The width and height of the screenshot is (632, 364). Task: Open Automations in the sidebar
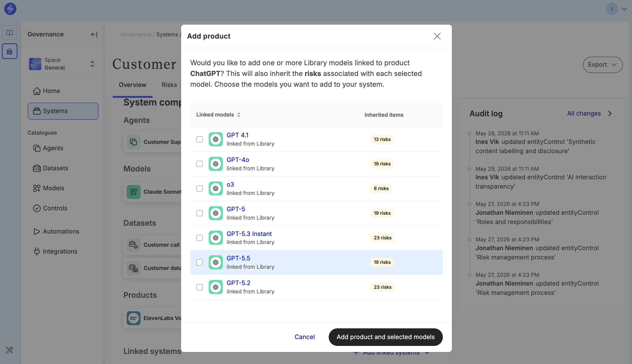coord(63,232)
